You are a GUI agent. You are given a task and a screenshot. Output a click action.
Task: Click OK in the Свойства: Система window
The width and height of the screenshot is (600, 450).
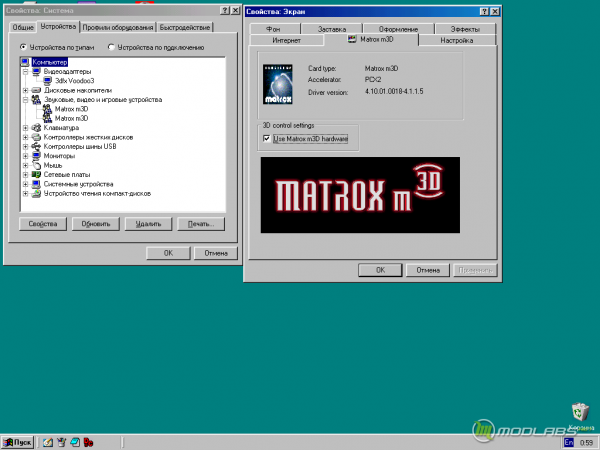pos(168,253)
